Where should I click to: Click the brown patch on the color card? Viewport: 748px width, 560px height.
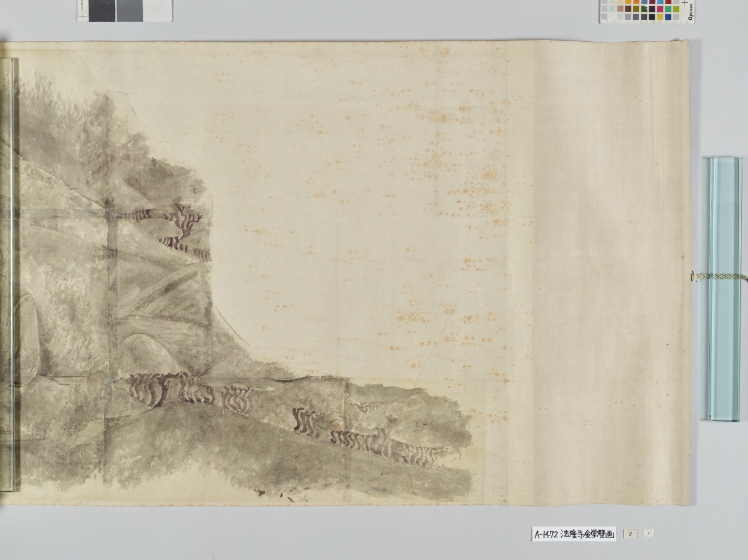(628, 9)
